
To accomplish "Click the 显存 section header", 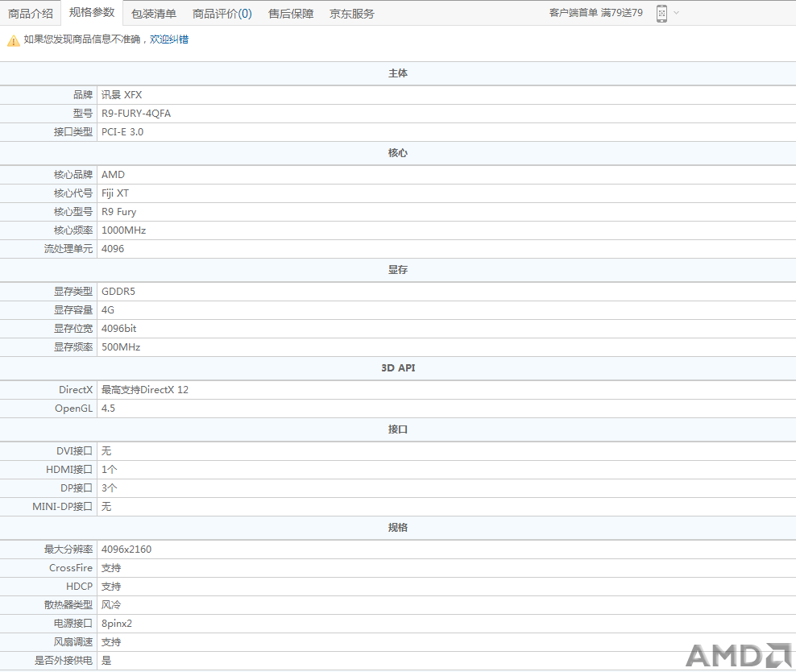I will click(398, 270).
